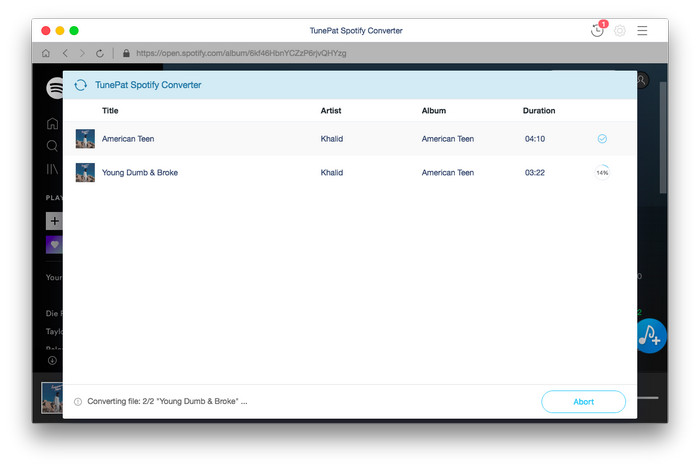Click the browser back arrow
The image size is (700, 469).
pos(65,53)
